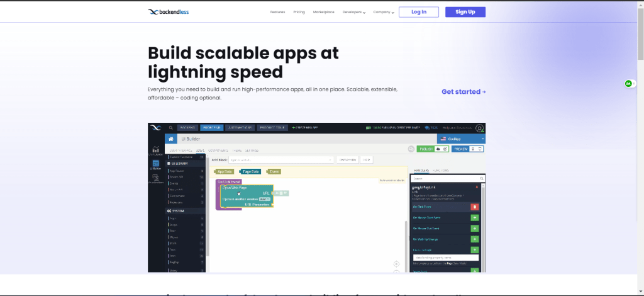Click the PREVIEW button in the console
This screenshot has width=644, height=296.
point(460,149)
